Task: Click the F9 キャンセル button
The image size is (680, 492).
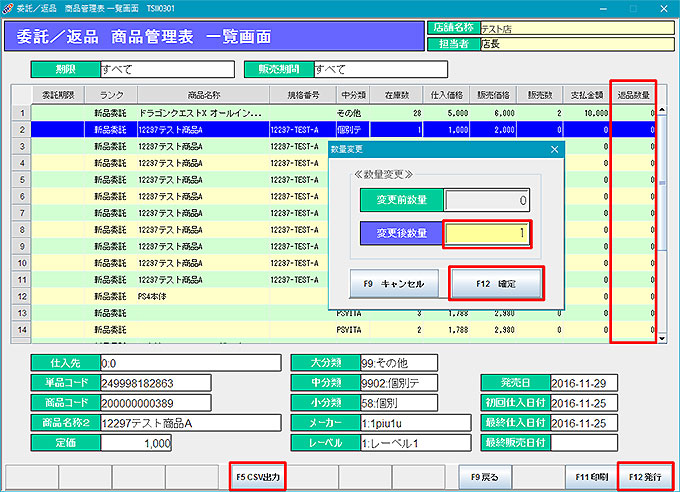Action: coord(394,284)
